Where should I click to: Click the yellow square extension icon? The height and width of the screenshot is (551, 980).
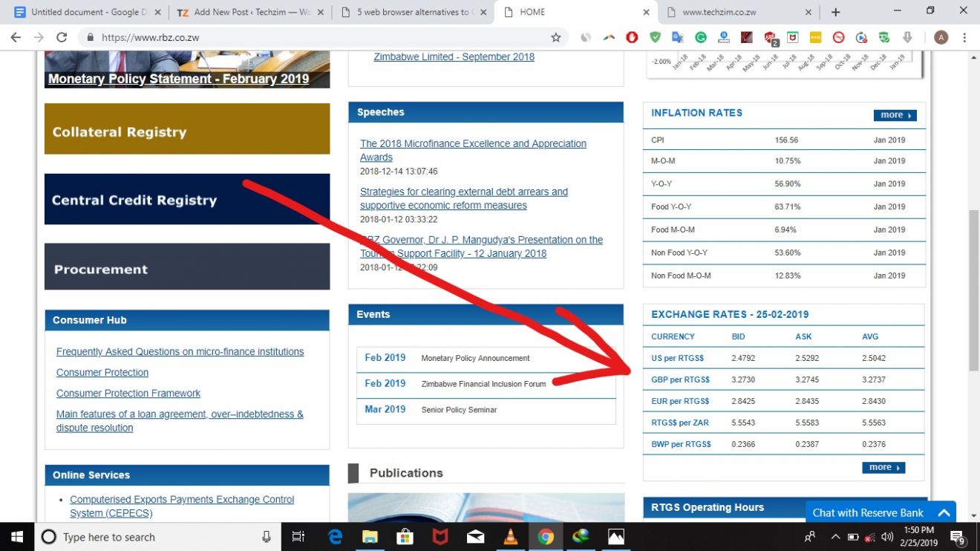pyautogui.click(x=816, y=37)
